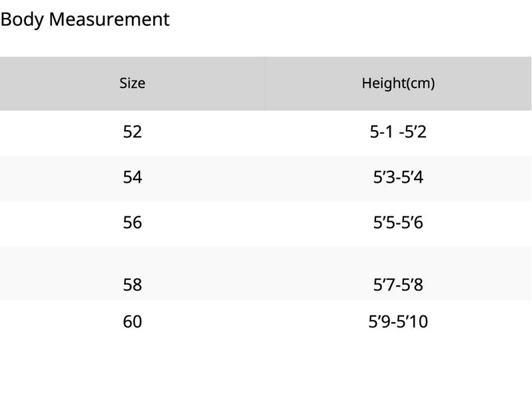
Task: Click the '5-1' start of the size 52 height range
Action: click(x=382, y=131)
